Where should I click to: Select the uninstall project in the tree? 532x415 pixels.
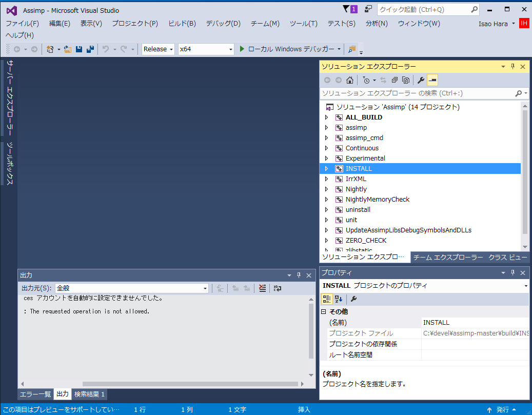(x=358, y=210)
